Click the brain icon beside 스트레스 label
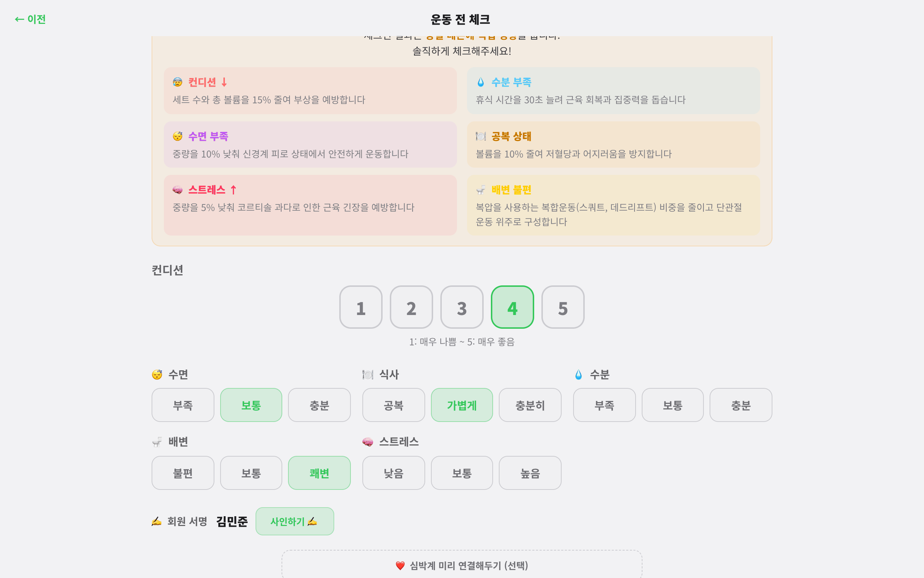 (x=368, y=442)
